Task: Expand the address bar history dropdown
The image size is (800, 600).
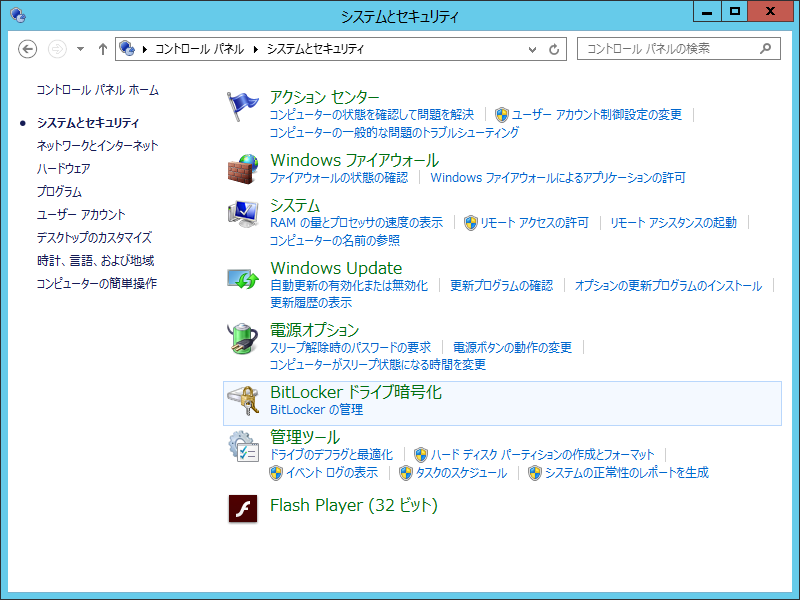Action: (x=532, y=49)
